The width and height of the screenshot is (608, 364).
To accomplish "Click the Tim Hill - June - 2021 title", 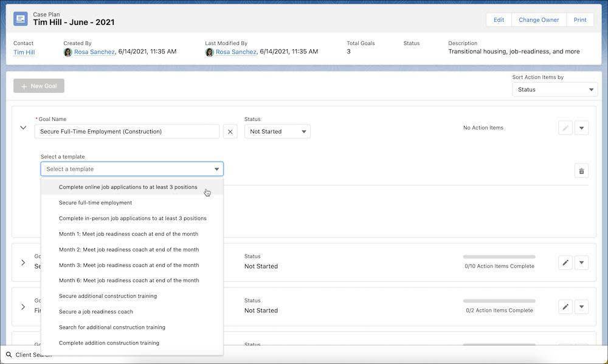I will [74, 22].
